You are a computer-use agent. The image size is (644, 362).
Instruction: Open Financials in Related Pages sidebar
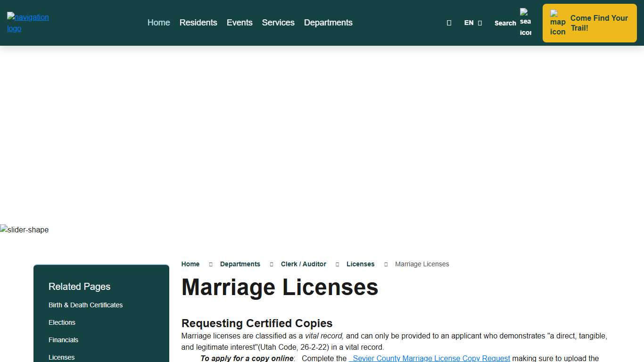coord(63,340)
